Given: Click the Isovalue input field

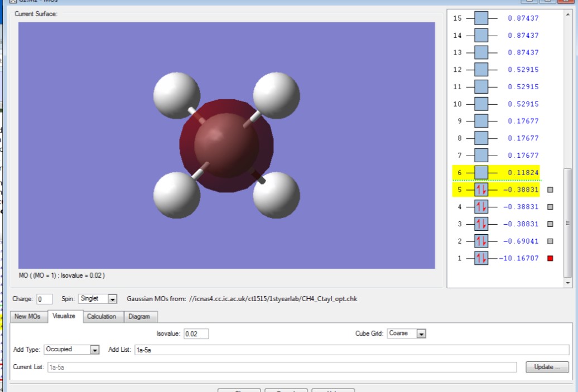Looking at the screenshot, I should (x=196, y=333).
